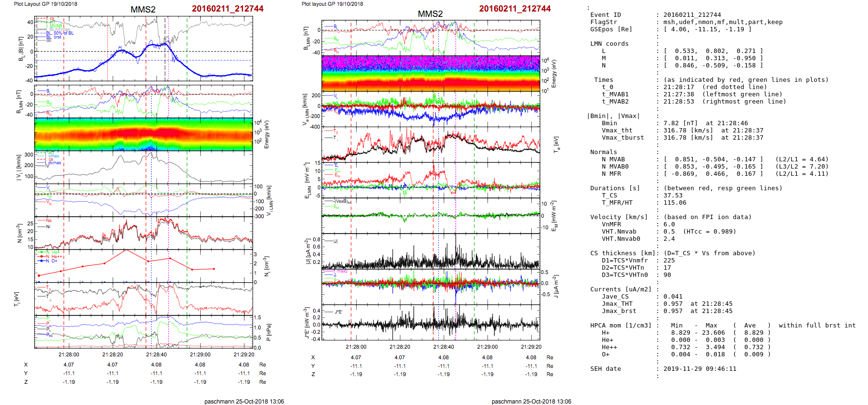The height and width of the screenshot is (405, 868).
Task: Click the 'LMN coords' heading
Action: click(609, 44)
